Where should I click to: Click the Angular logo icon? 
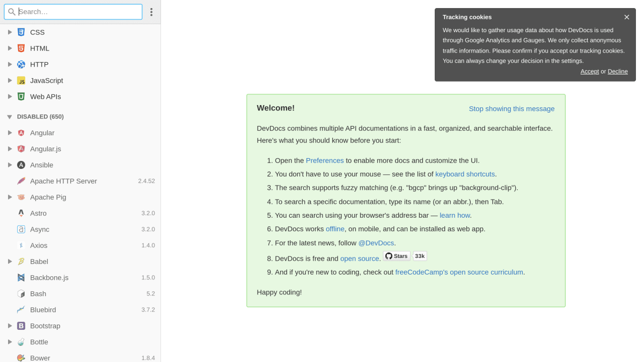click(x=21, y=133)
